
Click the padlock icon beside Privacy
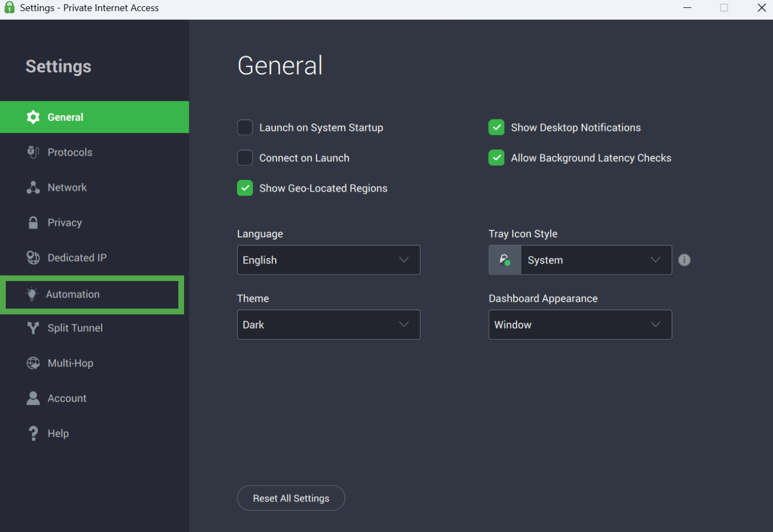tap(33, 222)
